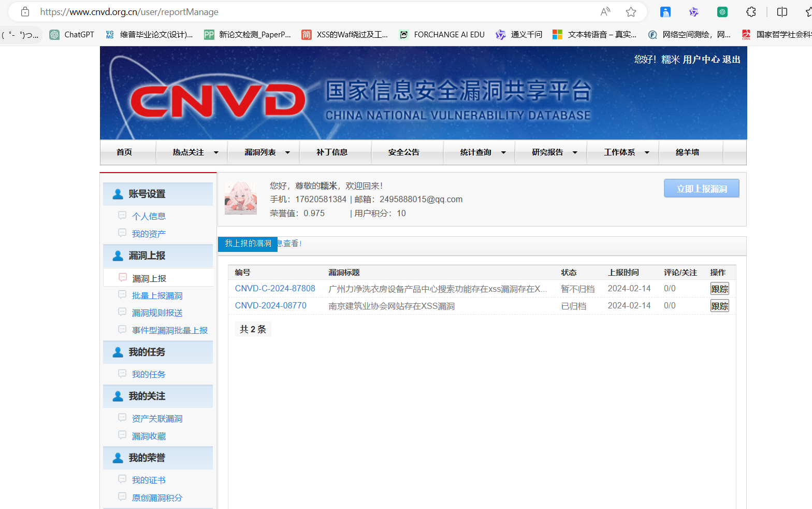Screen dimensions: 812x509
Task: Click the 我的荣誉 section header icon
Action: 118,458
